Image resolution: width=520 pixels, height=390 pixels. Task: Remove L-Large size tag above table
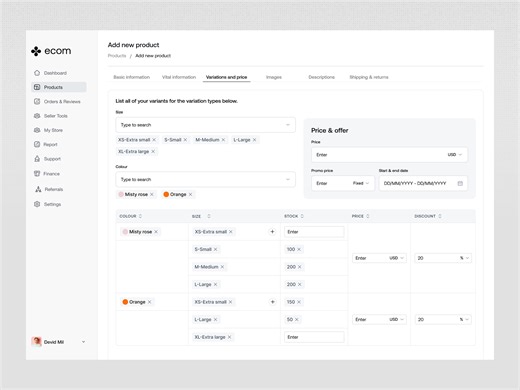pos(254,140)
